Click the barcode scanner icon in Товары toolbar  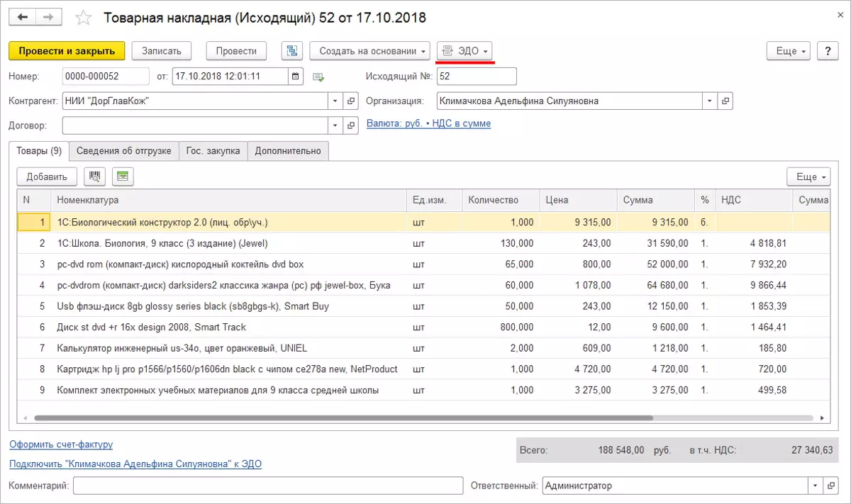coord(95,177)
